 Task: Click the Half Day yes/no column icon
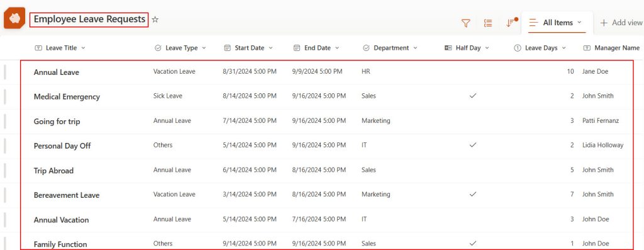448,48
